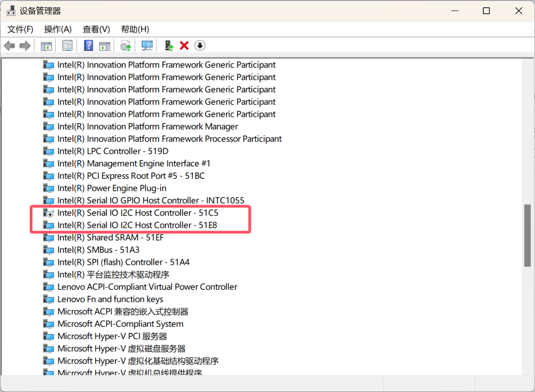
Task: Click icon of disabled I2C Host Controller 51C5
Action: coord(48,213)
